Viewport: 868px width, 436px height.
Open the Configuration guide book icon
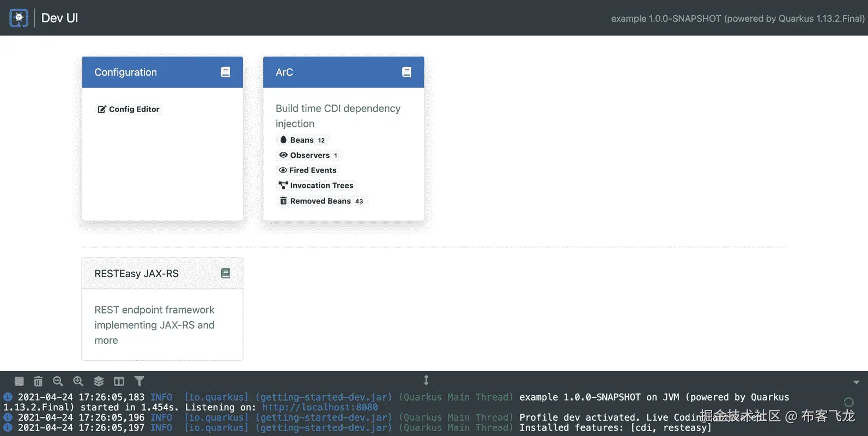coord(226,72)
